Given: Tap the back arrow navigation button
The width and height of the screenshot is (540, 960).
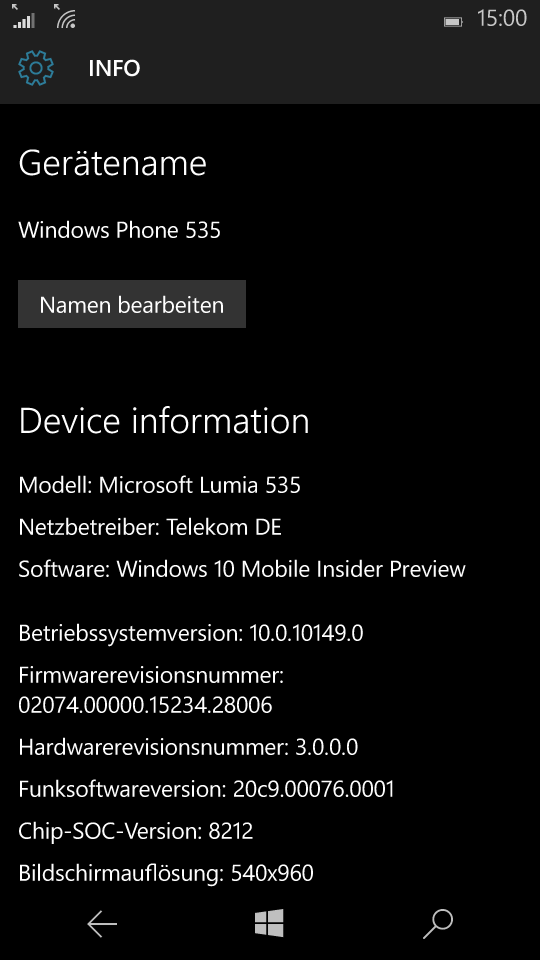Looking at the screenshot, I should tap(102, 924).
